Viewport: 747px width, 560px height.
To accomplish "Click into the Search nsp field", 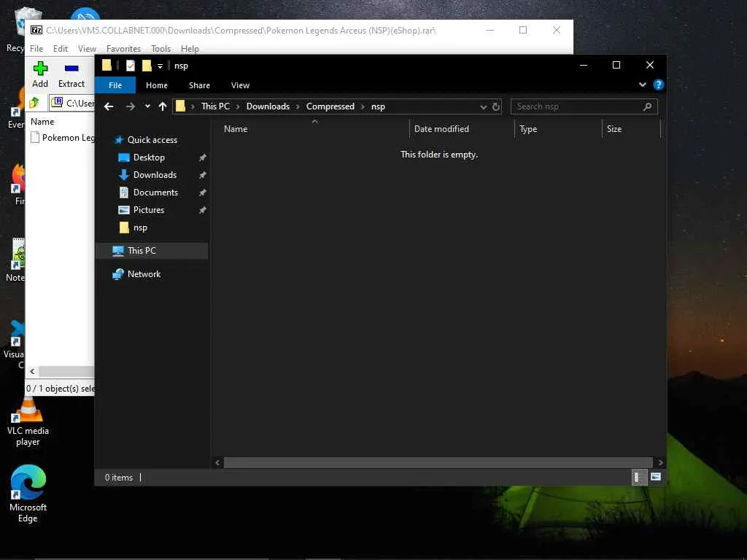I will click(576, 106).
